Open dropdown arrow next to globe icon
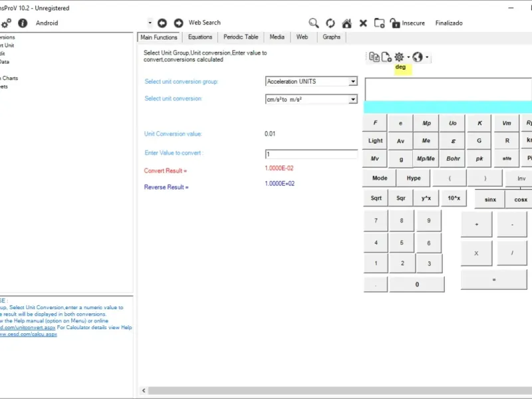This screenshot has height=399, width=532. (x=427, y=57)
